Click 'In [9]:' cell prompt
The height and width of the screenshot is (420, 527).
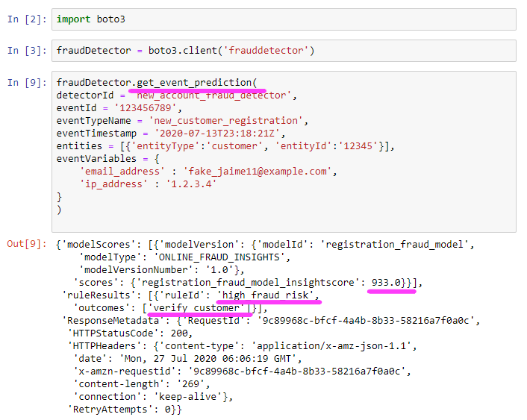27,83
